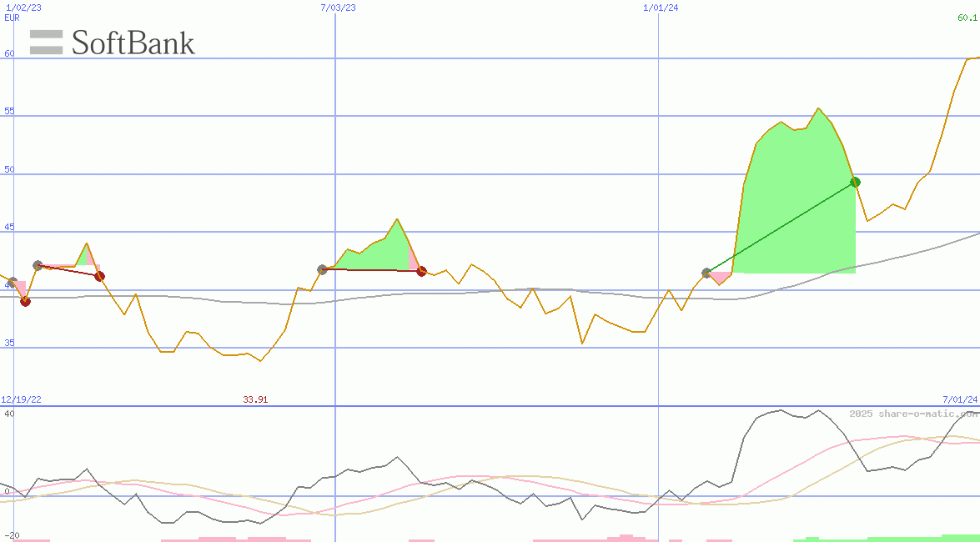Toggle the small pink loss shading near July peak

[411, 260]
